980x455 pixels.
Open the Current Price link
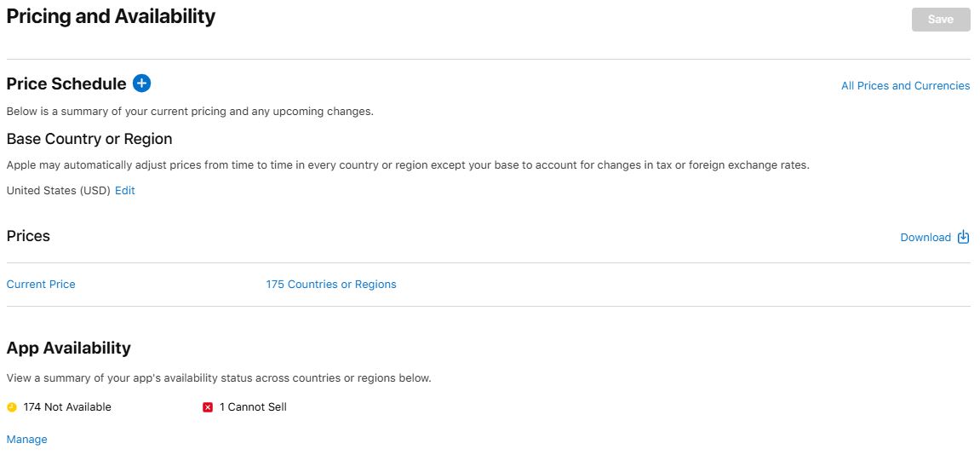(41, 285)
